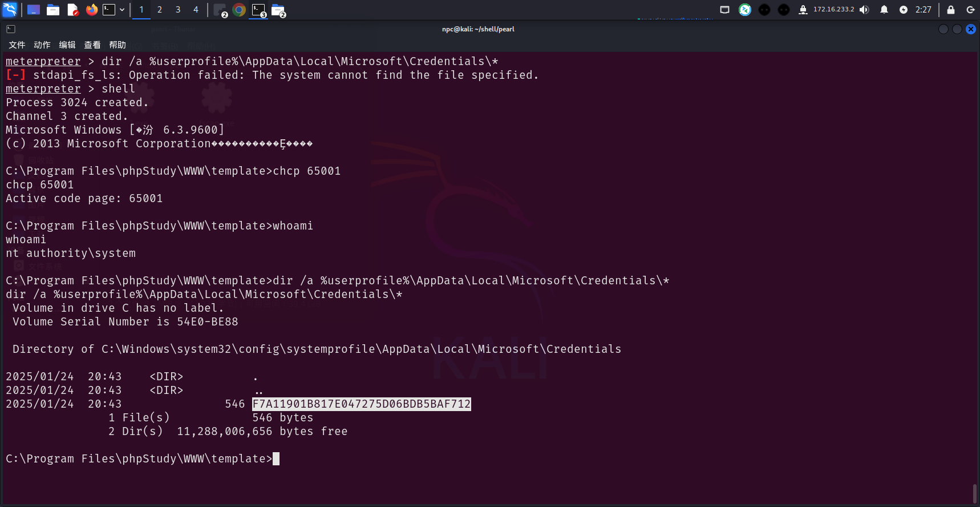Click the terminal scrollbar handle
This screenshot has height=507, width=980.
point(975,494)
